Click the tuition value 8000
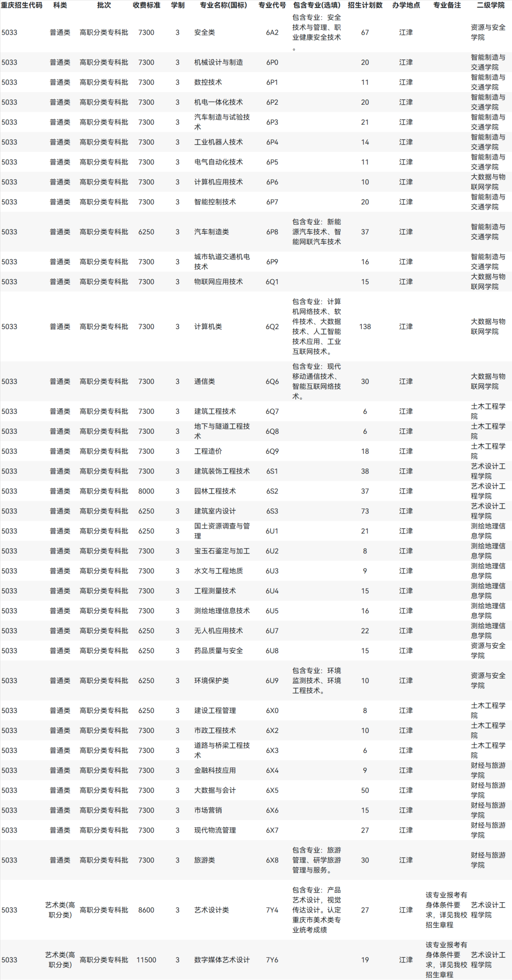The width and height of the screenshot is (512, 980). tap(146, 491)
